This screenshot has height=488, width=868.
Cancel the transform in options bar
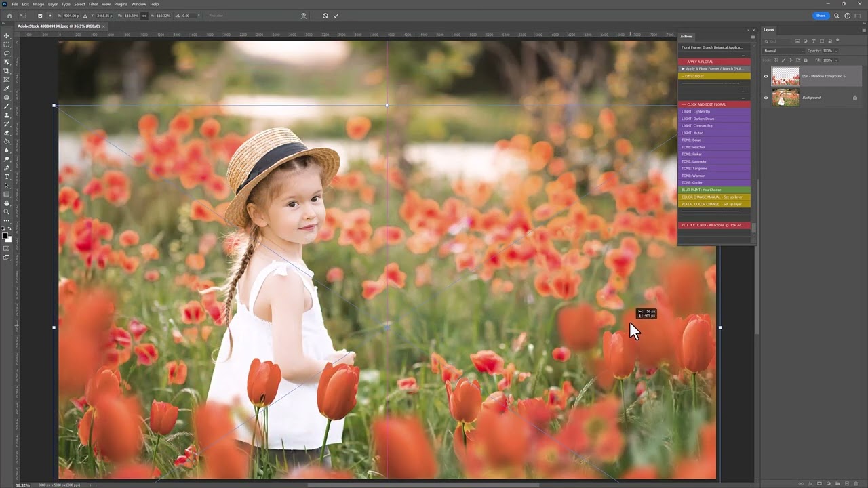325,16
